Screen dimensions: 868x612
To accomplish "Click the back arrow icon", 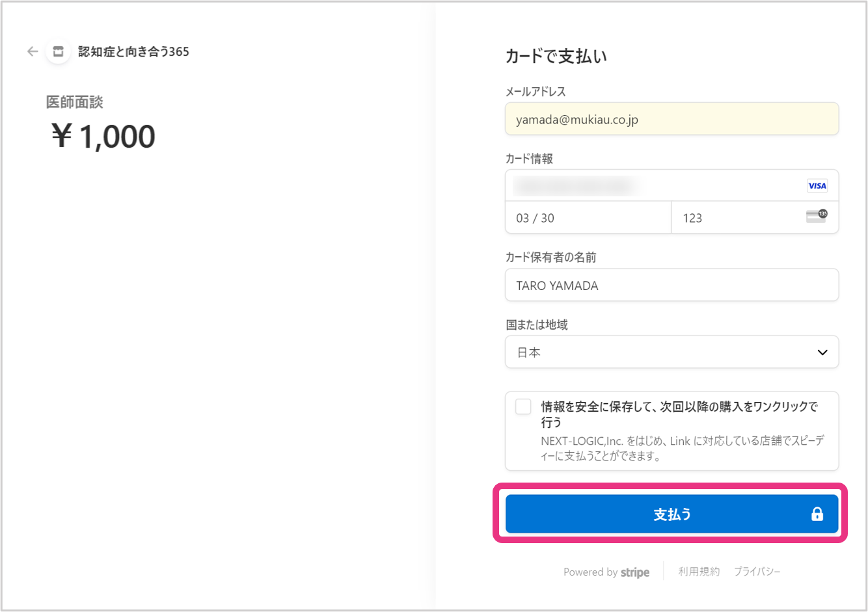I will pyautogui.click(x=33, y=51).
